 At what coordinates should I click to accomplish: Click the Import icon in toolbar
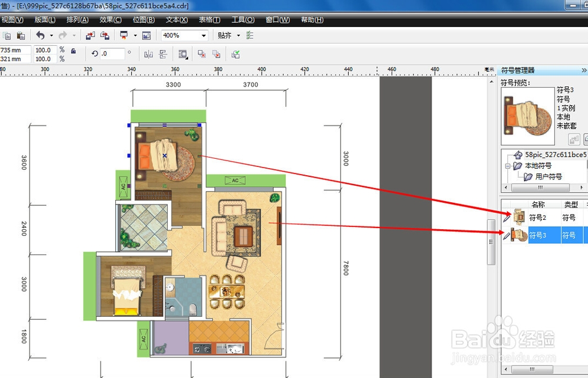(x=90, y=36)
